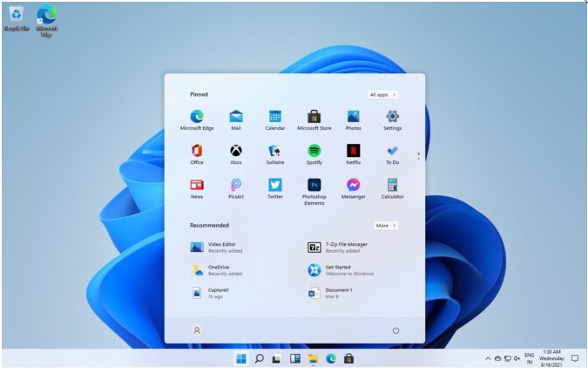Screen dimensions: 588x374
Task: Open taskbar Search
Action: (259, 358)
